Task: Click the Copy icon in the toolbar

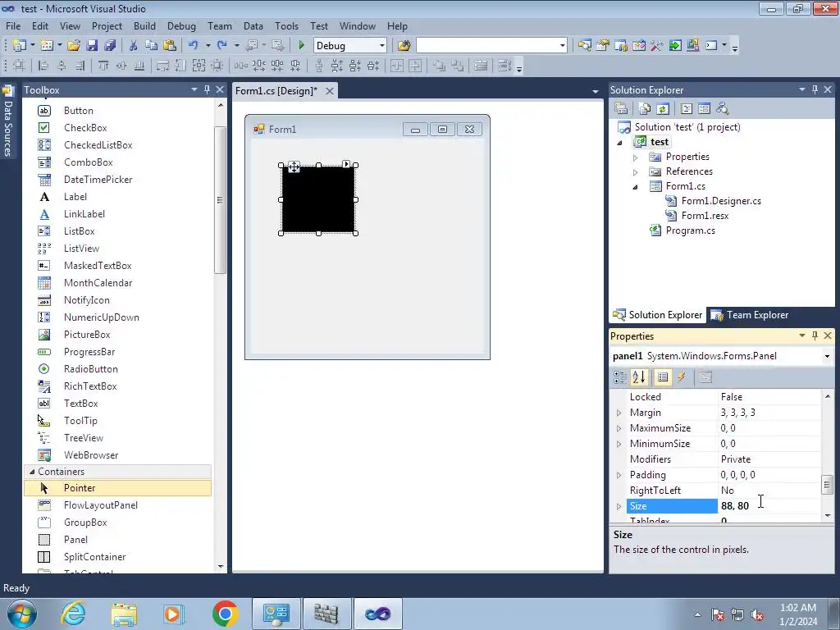Action: click(151, 46)
